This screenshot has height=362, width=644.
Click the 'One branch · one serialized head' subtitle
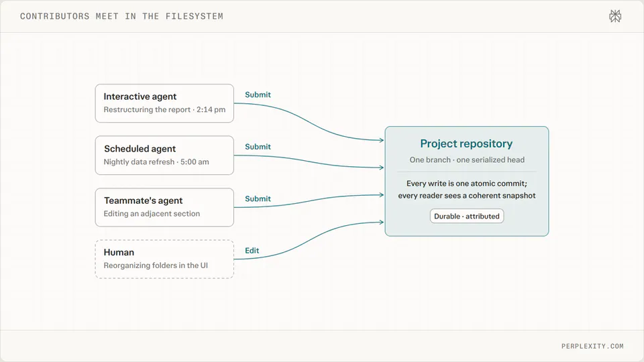(467, 160)
